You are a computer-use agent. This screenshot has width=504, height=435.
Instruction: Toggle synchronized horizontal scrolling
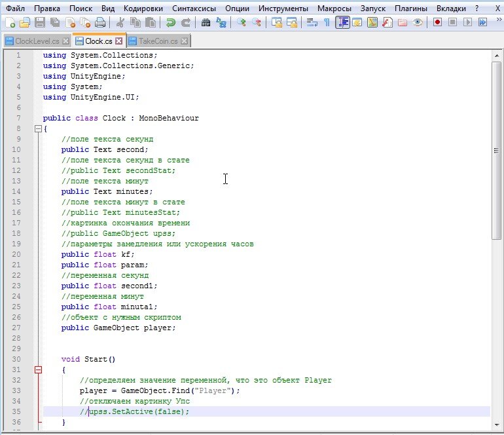(x=292, y=22)
